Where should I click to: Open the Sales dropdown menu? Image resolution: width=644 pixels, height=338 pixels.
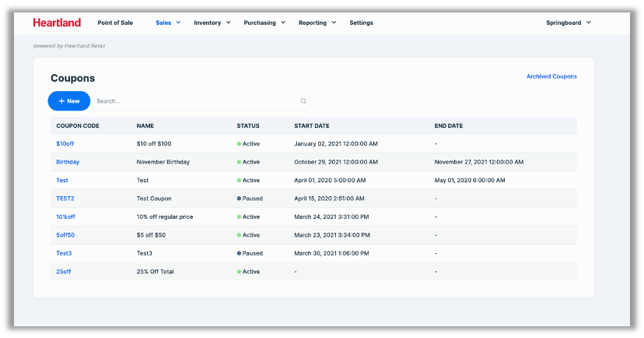[x=168, y=23]
